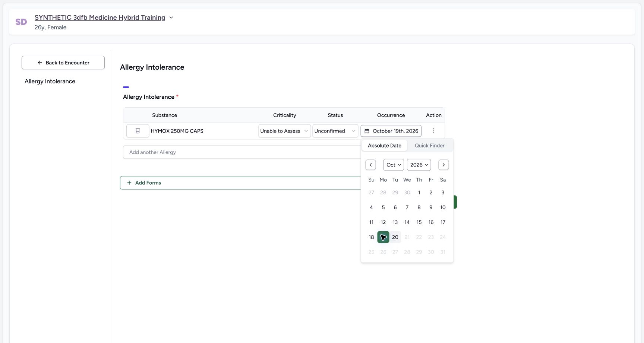
Task: Choose October 13 in the calendar
Action: pyautogui.click(x=395, y=222)
